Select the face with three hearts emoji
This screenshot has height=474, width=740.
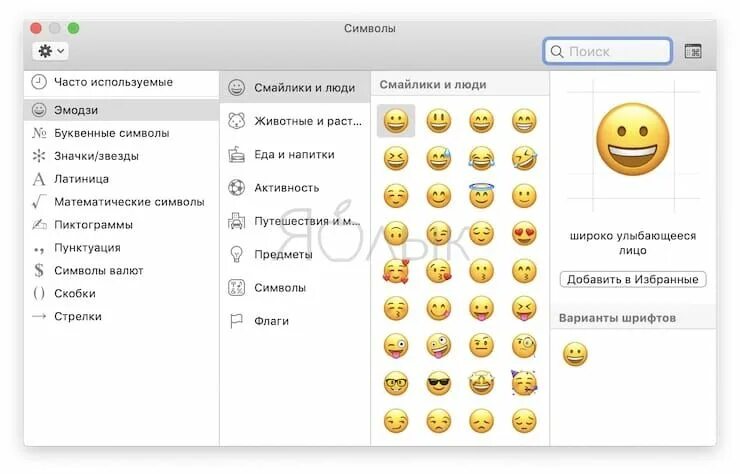click(395, 271)
